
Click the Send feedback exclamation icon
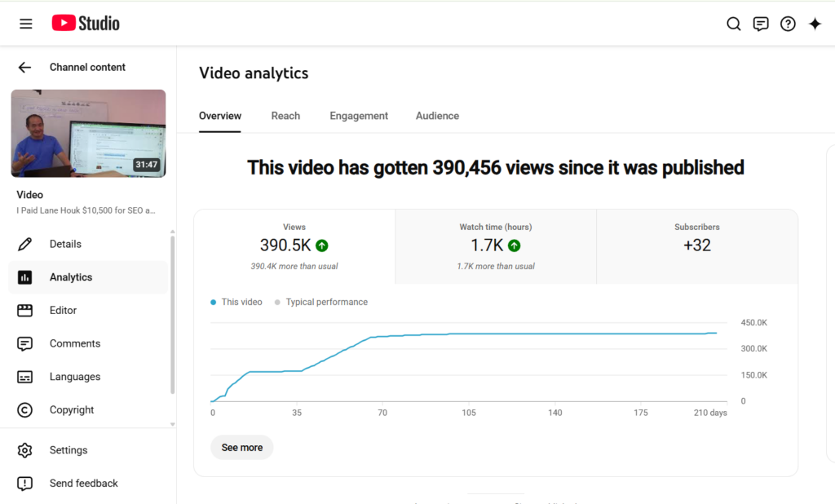coord(24,484)
